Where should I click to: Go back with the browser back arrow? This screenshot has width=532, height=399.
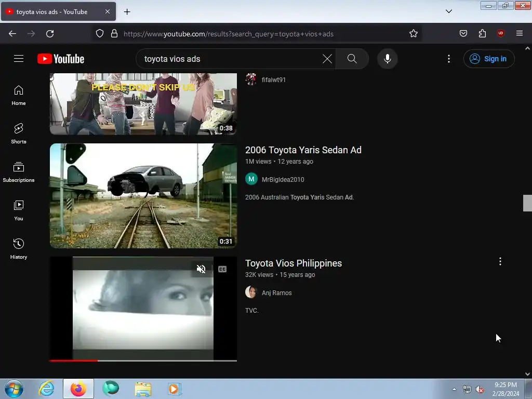[12, 34]
